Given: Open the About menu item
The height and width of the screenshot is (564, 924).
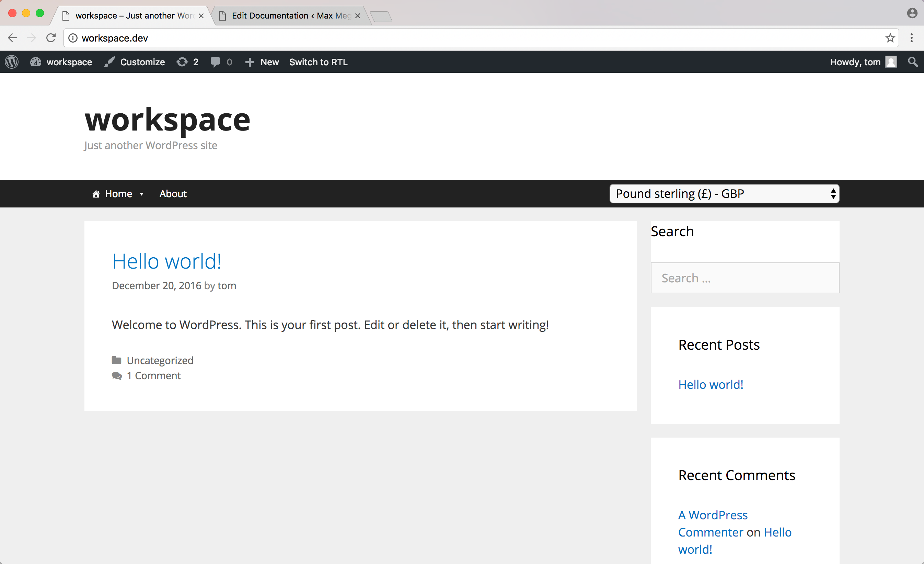Looking at the screenshot, I should pos(173,194).
